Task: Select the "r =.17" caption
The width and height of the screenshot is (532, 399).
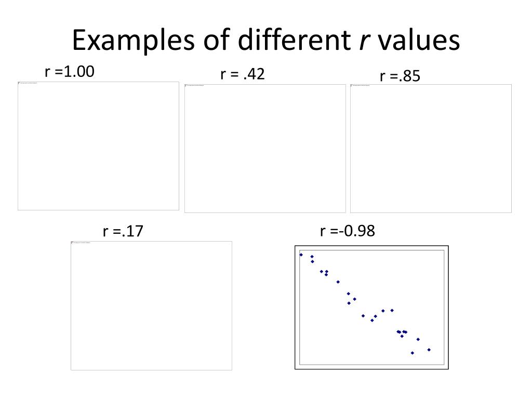Action: 123,231
